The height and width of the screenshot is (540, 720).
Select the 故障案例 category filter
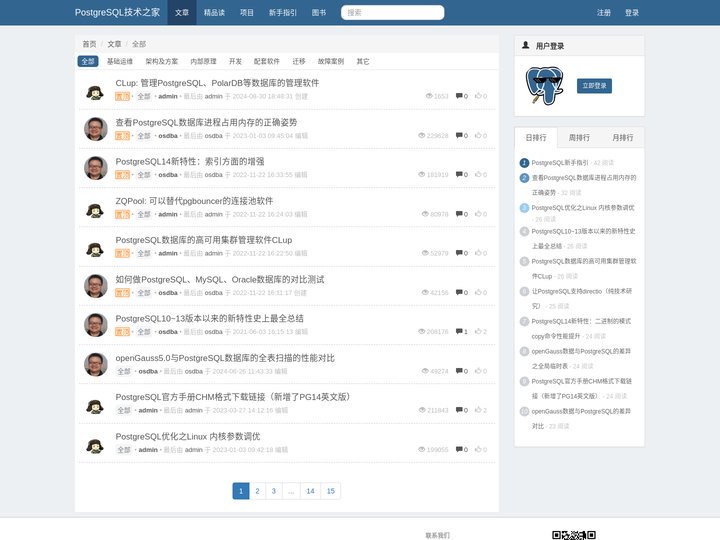point(331,61)
